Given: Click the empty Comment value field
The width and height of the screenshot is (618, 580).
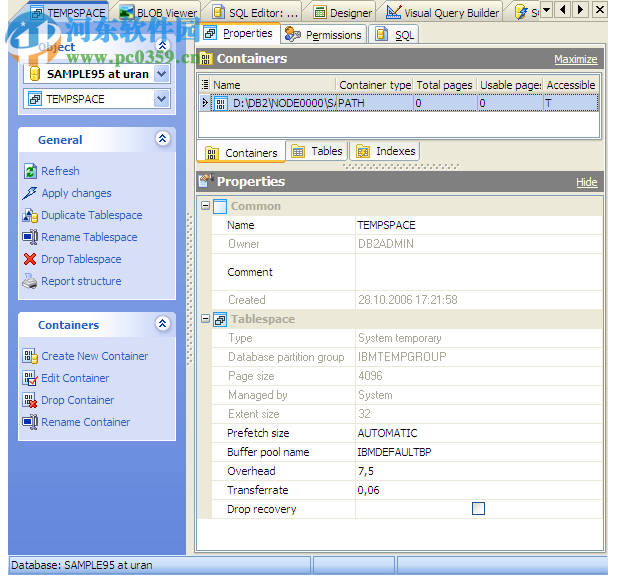Looking at the screenshot, I should [478, 272].
